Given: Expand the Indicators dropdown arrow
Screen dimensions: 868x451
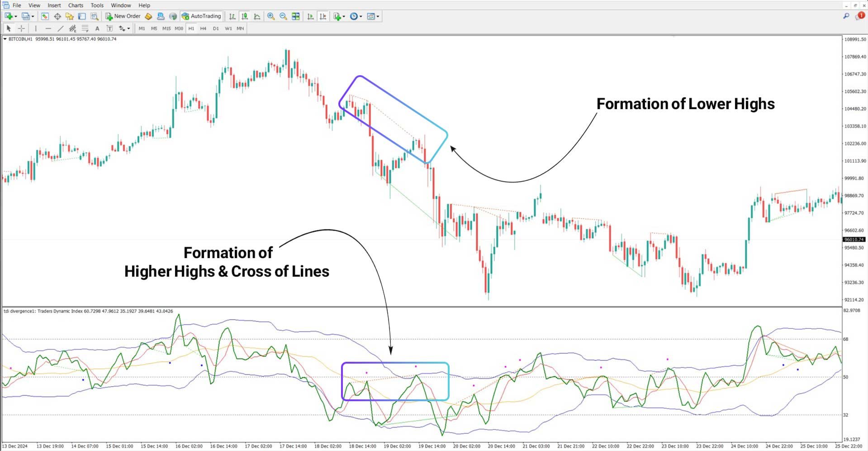Looking at the screenshot, I should click(344, 16).
